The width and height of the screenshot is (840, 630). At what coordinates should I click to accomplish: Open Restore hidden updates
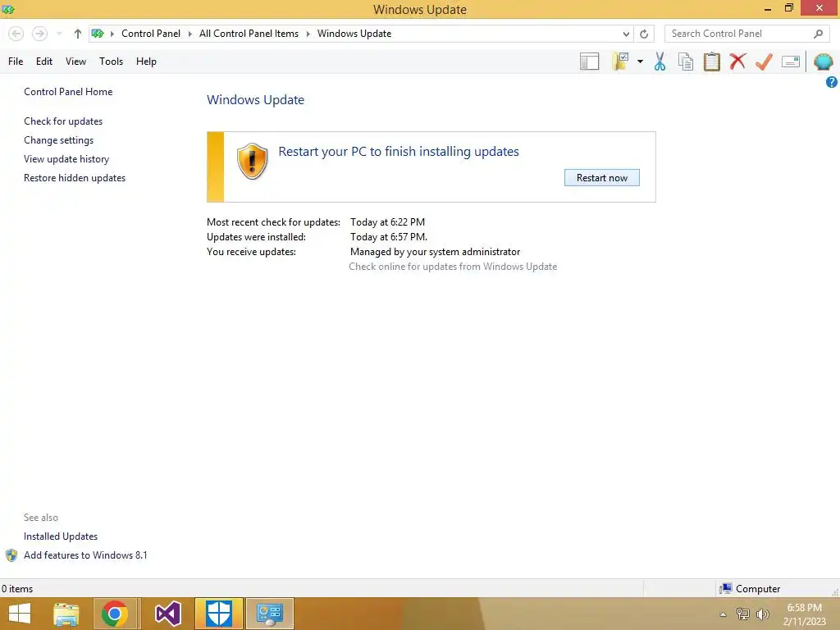click(x=75, y=178)
